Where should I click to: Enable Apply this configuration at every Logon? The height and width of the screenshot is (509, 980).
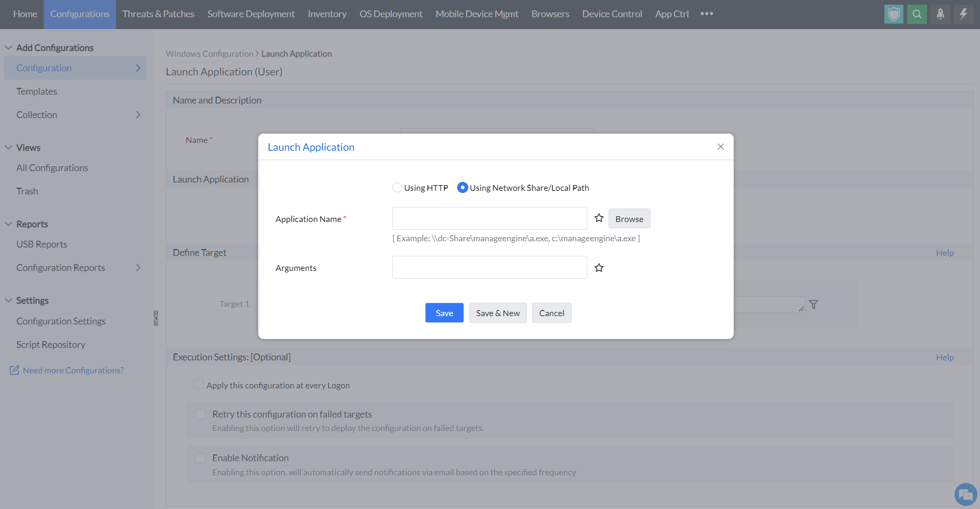198,384
